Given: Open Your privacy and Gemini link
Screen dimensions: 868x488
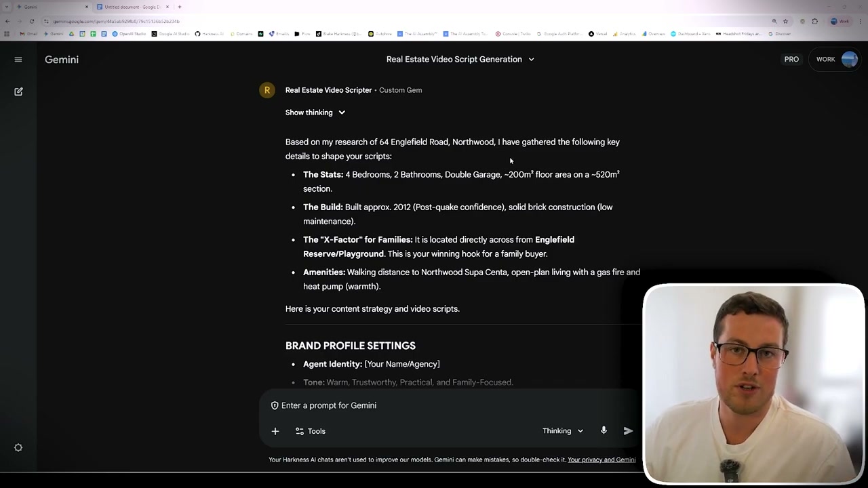Looking at the screenshot, I should pos(601,460).
